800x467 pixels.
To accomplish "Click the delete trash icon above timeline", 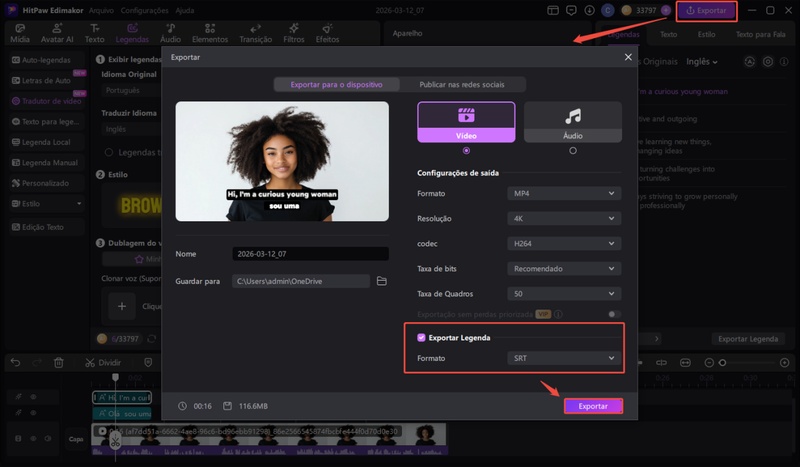I will (x=59, y=362).
